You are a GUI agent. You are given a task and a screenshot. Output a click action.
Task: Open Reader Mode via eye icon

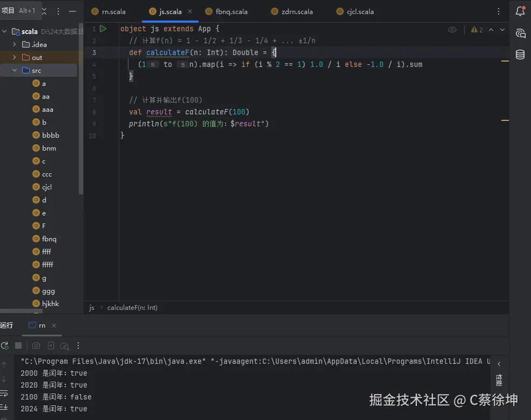point(452,31)
